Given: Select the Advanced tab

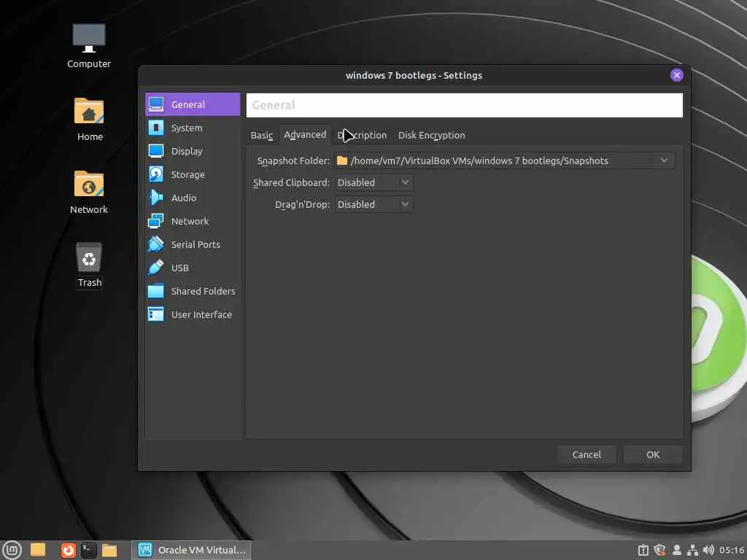Looking at the screenshot, I should (305, 135).
